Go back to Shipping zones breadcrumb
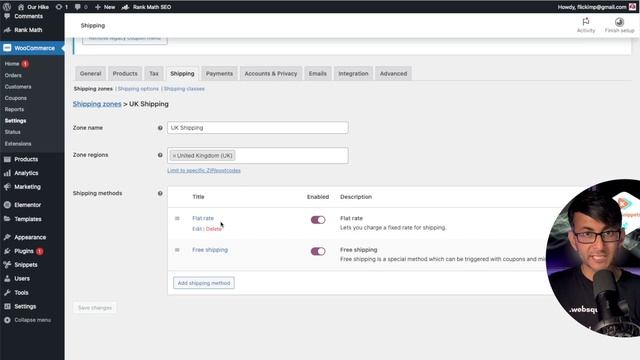Screen dimensions: 640x360 click(97, 104)
